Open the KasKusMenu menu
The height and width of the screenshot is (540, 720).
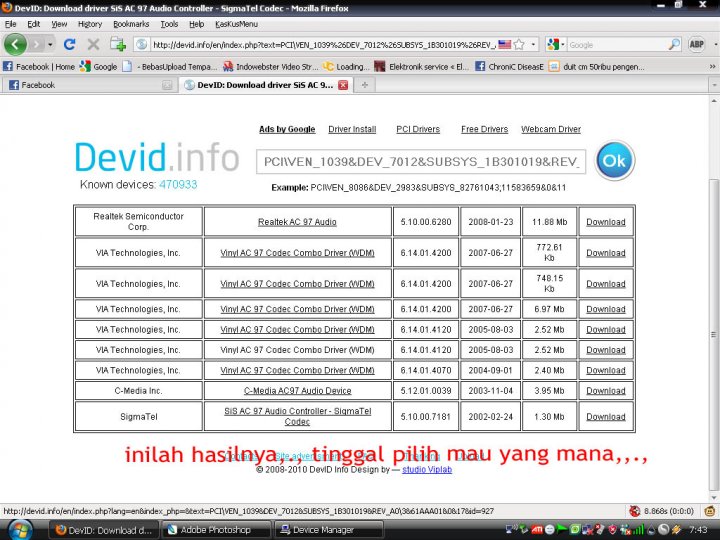[x=236, y=24]
